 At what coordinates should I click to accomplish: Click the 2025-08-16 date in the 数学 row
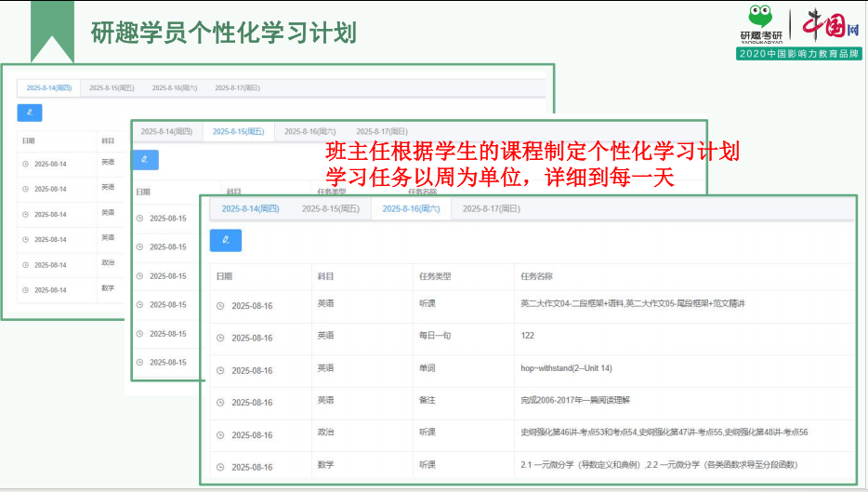[x=252, y=468]
